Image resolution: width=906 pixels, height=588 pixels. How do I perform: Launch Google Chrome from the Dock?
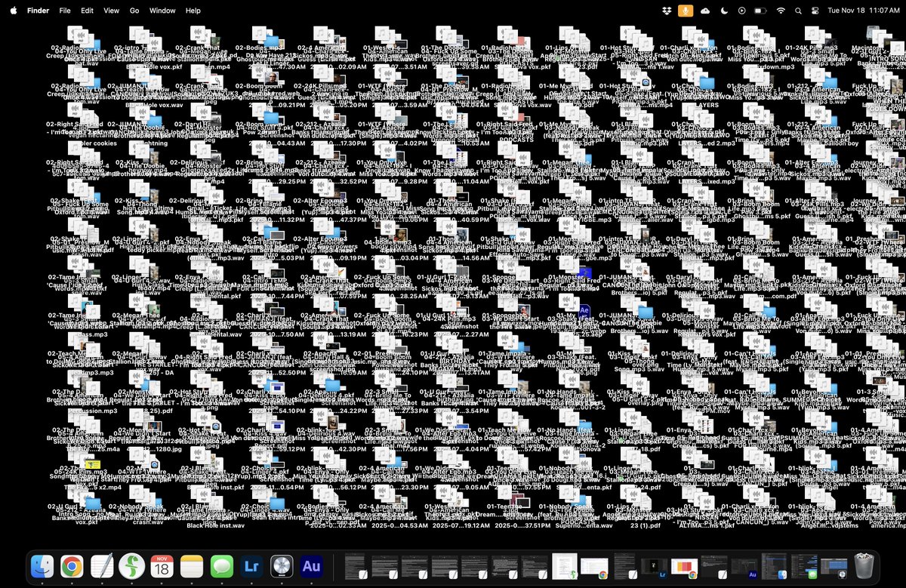(72, 566)
